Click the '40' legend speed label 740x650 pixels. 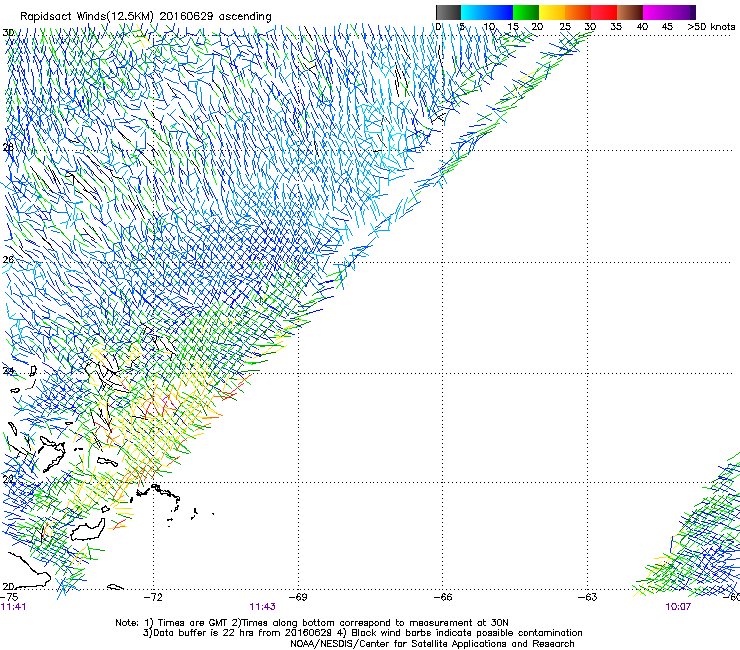pos(642,27)
